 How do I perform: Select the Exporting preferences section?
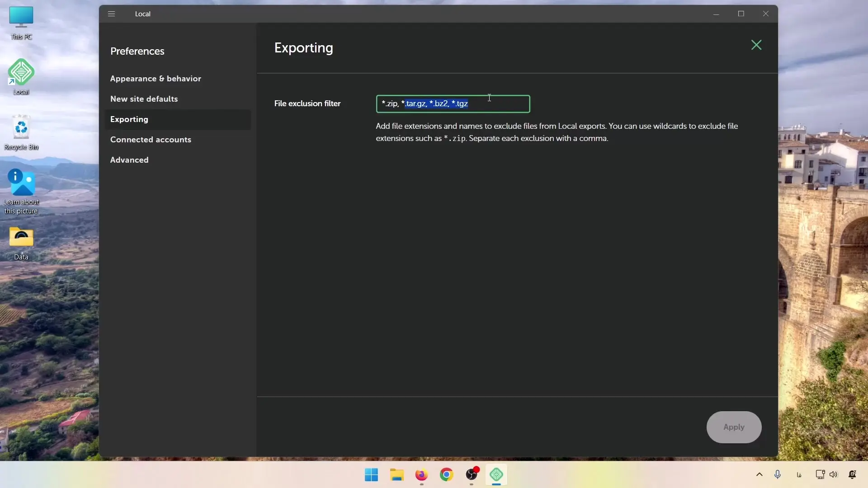click(x=178, y=119)
